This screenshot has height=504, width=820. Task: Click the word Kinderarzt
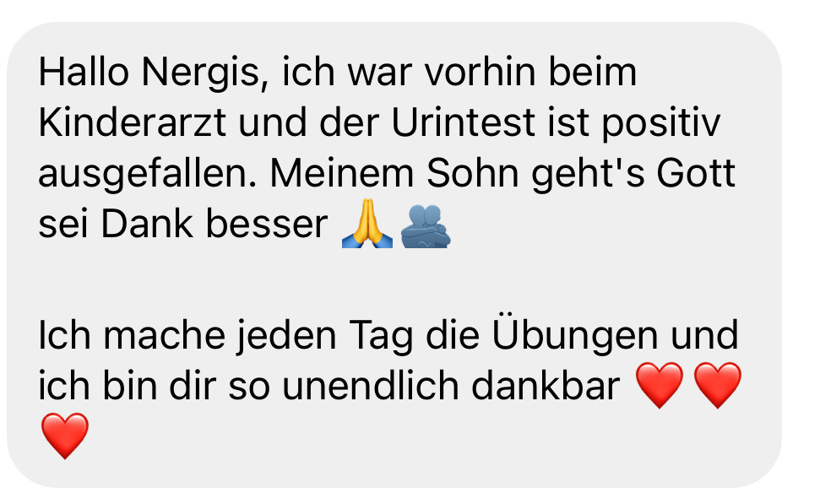pos(133,122)
